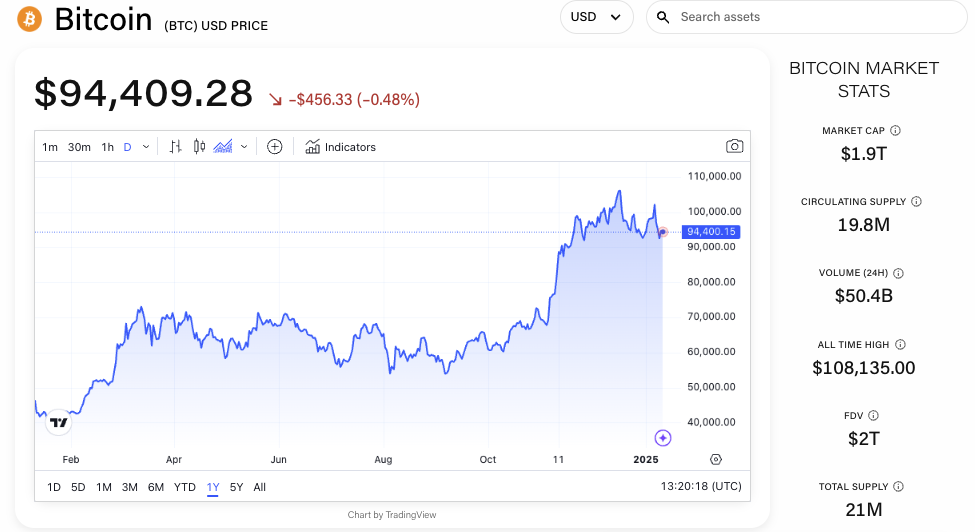Click the Search assets input field
The width and height of the screenshot is (975, 532).
point(810,17)
